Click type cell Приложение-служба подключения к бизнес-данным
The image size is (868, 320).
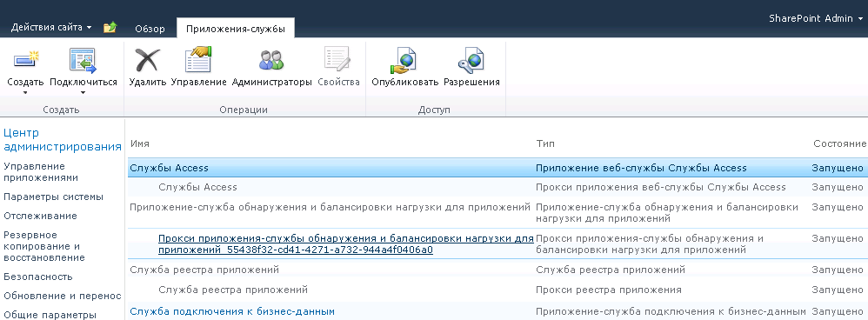point(671,311)
